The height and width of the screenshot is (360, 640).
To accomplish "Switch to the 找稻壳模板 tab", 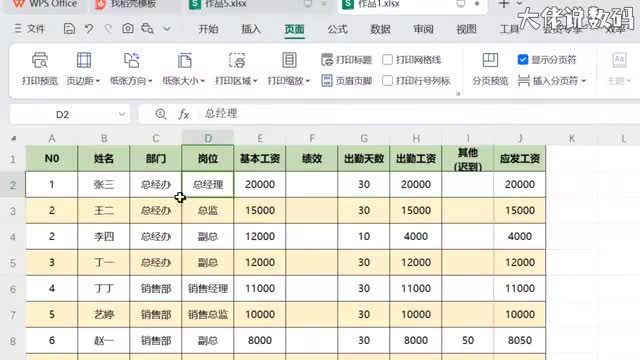I will [133, 4].
